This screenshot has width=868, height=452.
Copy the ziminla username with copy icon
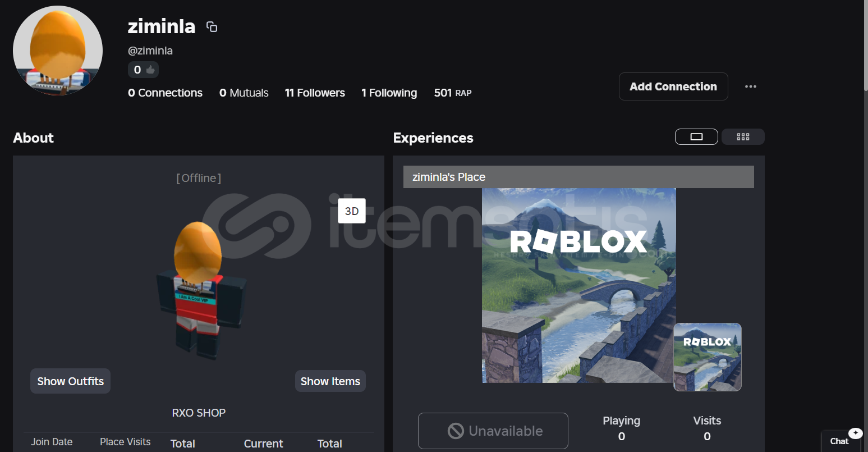[212, 26]
